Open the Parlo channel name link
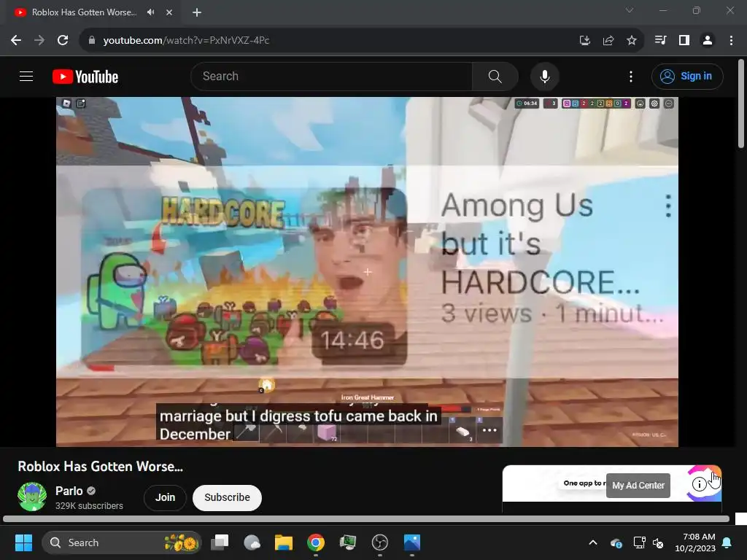Screen dimensions: 747x560 69,491
